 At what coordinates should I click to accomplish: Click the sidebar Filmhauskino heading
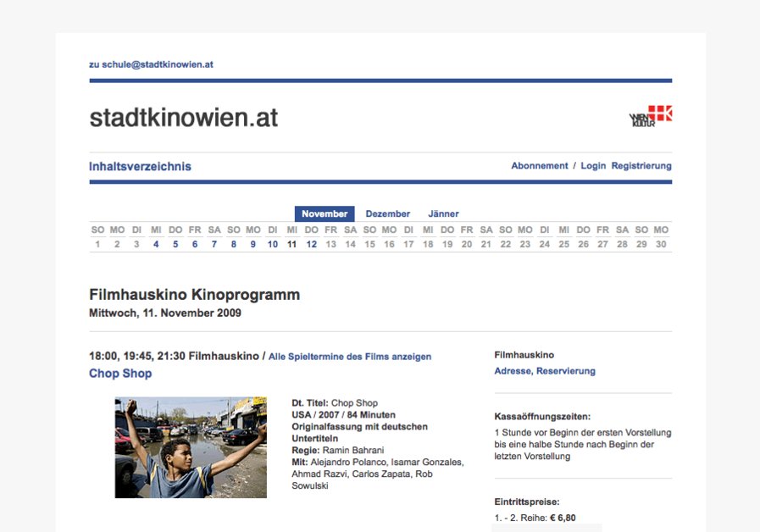pos(524,355)
